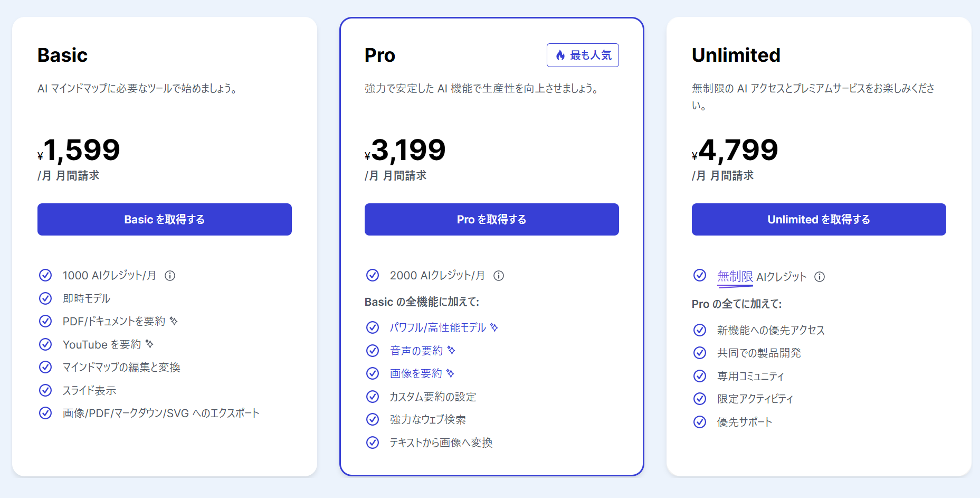Select the 最も人気 badge on Pro
This screenshot has width=980, height=498.
[583, 55]
